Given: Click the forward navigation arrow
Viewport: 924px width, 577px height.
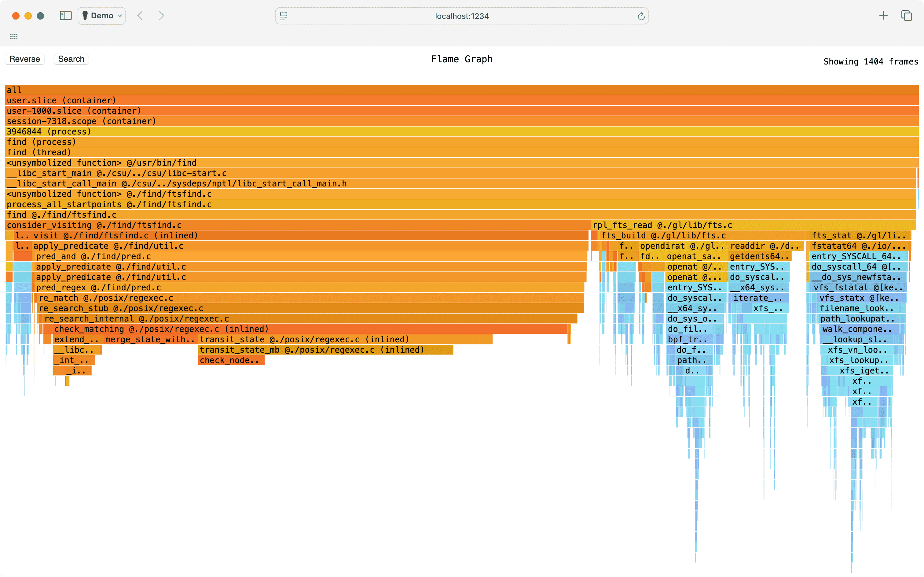Looking at the screenshot, I should 161,16.
